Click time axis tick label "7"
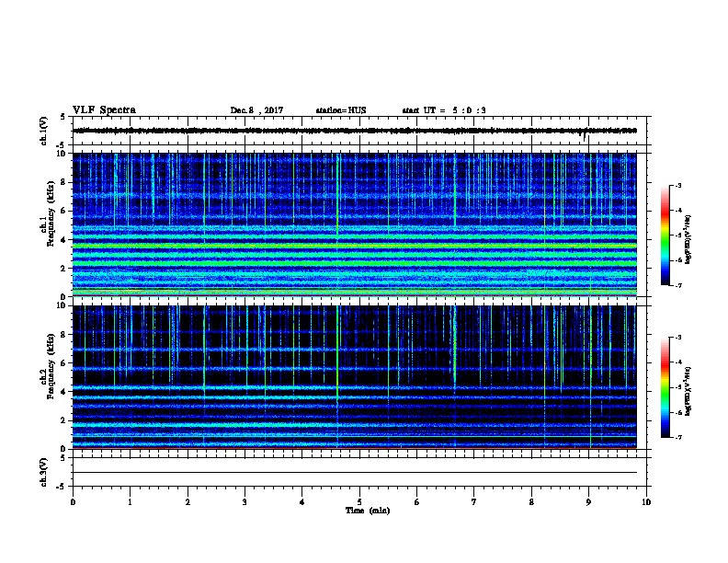Screen dimensions: 728x563 point(474,502)
